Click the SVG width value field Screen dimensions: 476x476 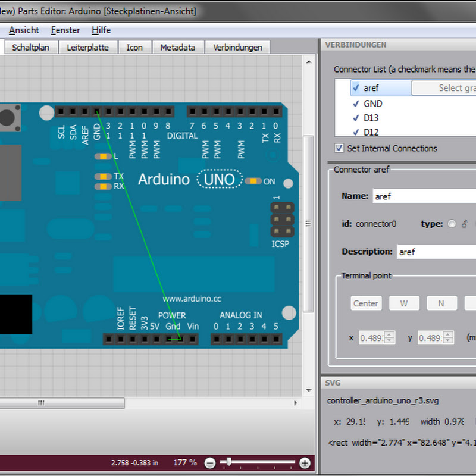pos(454,422)
